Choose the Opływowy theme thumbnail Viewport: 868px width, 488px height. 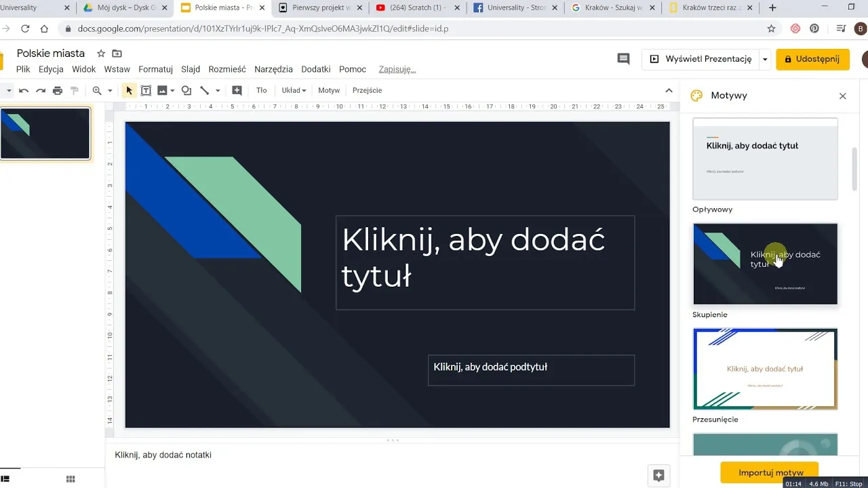click(765, 159)
